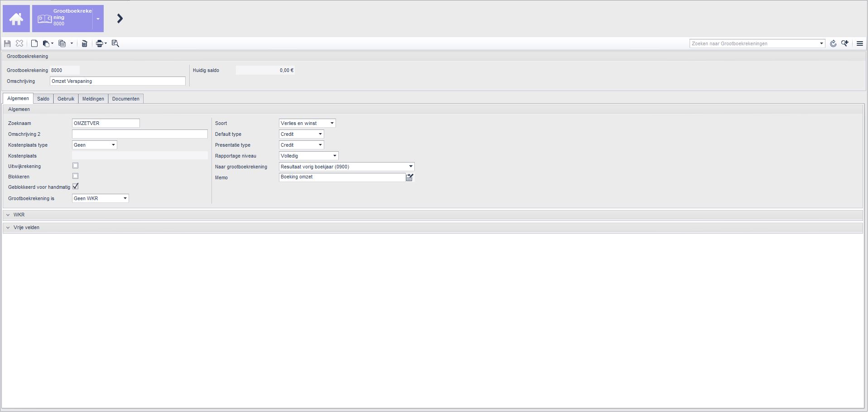This screenshot has width=868, height=412.
Task: Toggle the Blokkeren checkbox
Action: pos(76,176)
